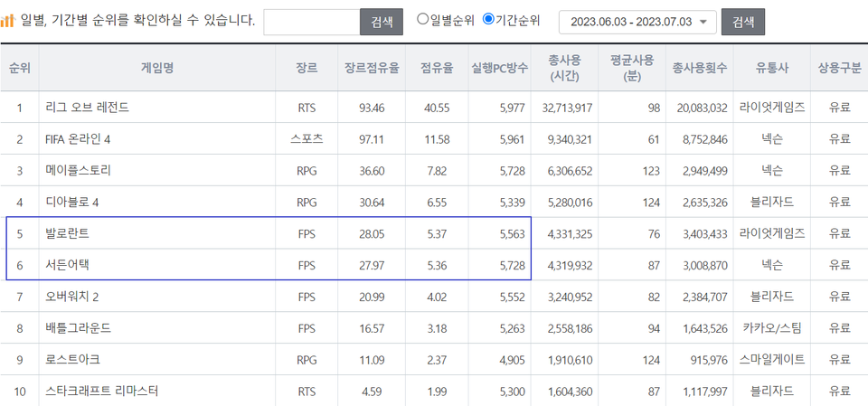Click publisher 카카오/스팀

click(x=771, y=328)
